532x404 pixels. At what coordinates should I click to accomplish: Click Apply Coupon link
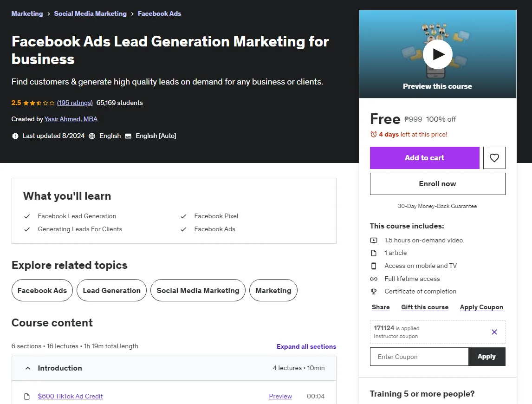click(481, 307)
